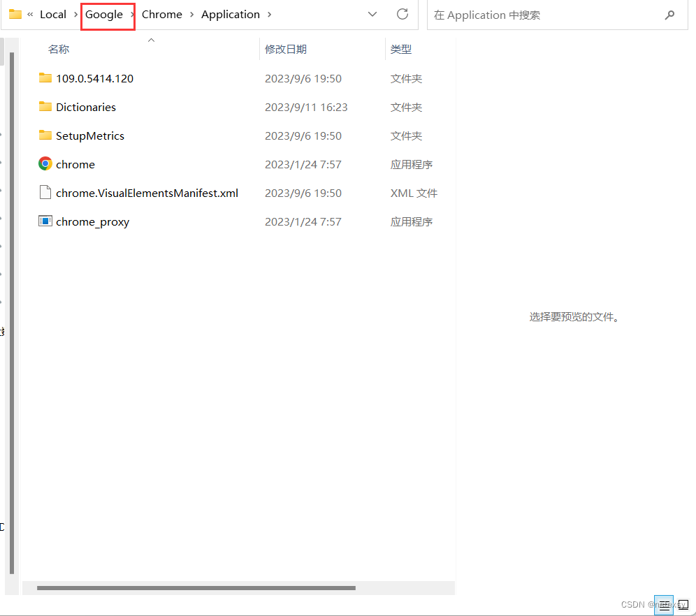Viewport: 696px width, 616px height.
Task: Go to Google in breadcrumb path
Action: coord(104,15)
